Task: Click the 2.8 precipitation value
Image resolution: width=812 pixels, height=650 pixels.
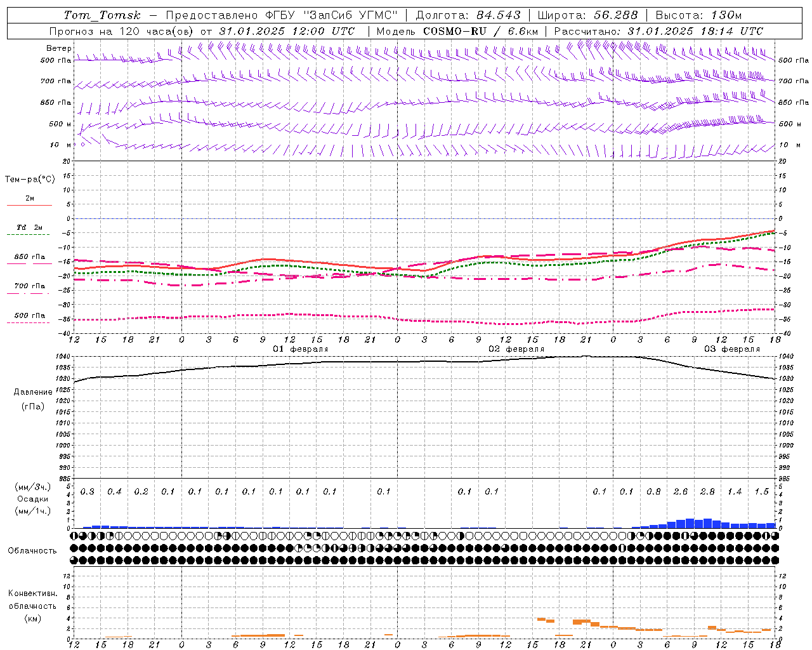Action: pos(707,492)
